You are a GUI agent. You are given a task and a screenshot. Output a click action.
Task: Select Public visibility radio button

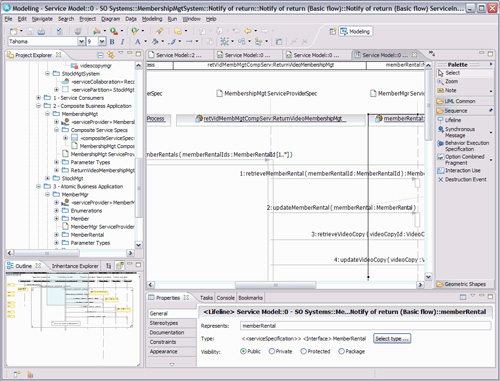[x=243, y=351]
